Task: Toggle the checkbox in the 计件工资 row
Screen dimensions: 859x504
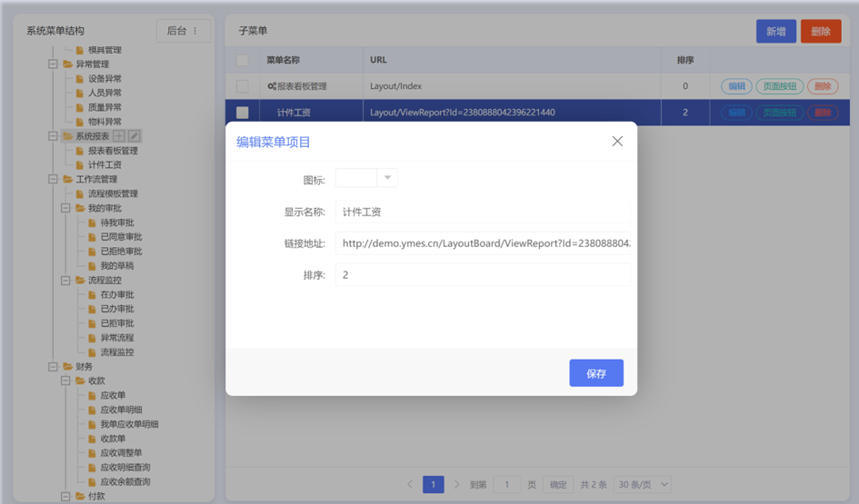Action: click(x=242, y=113)
